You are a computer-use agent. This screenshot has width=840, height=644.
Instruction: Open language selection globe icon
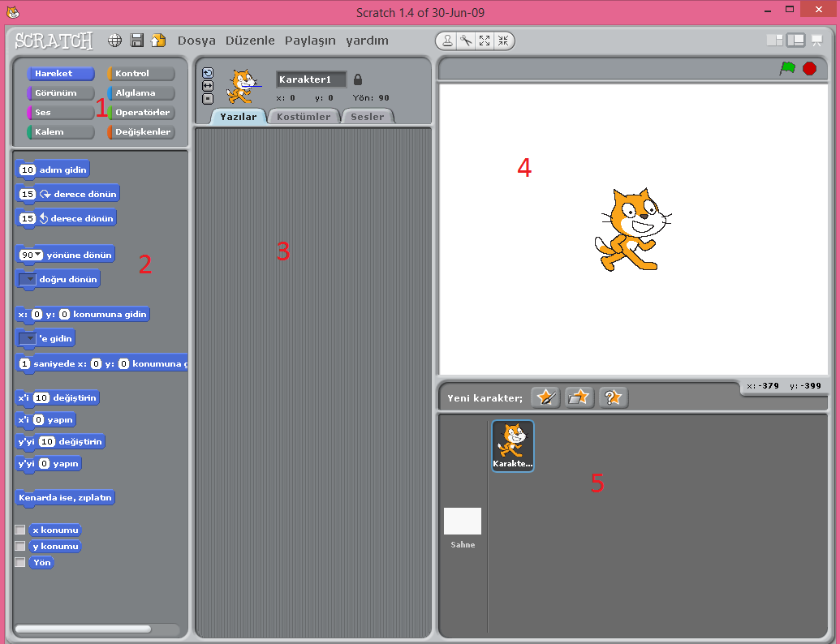click(115, 40)
